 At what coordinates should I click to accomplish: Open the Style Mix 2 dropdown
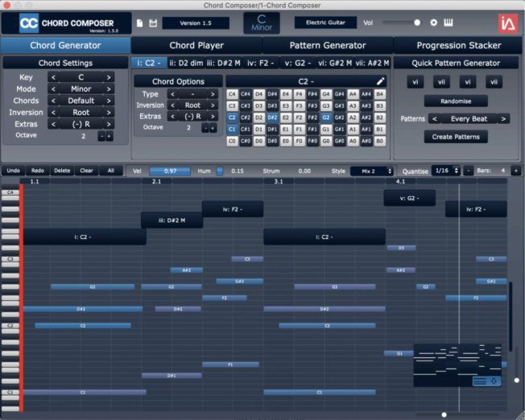[x=372, y=171]
